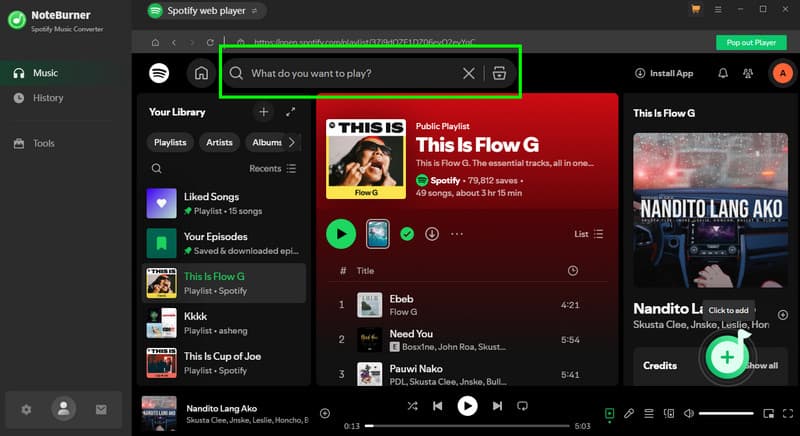Mute the volume speaker icon
The width and height of the screenshot is (800, 436).
coord(689,414)
